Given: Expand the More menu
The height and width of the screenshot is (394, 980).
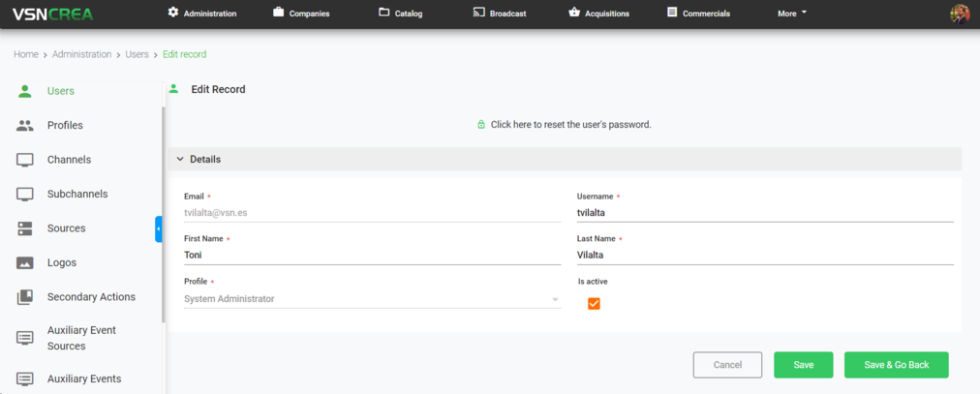Looking at the screenshot, I should tap(791, 14).
